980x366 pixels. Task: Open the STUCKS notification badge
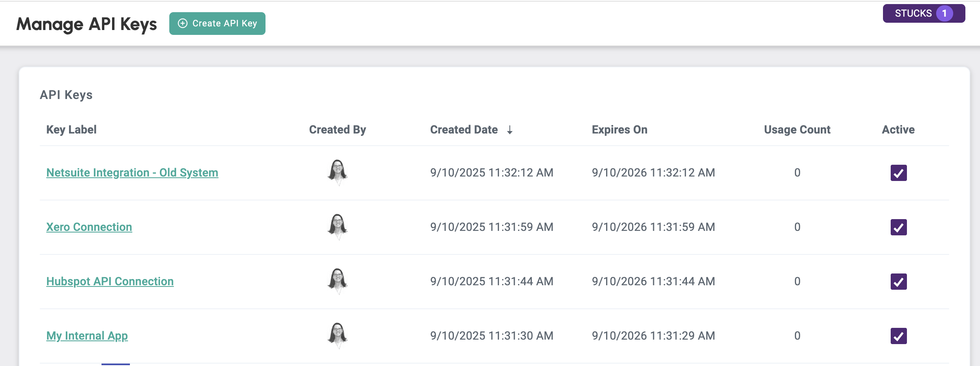[x=924, y=13]
